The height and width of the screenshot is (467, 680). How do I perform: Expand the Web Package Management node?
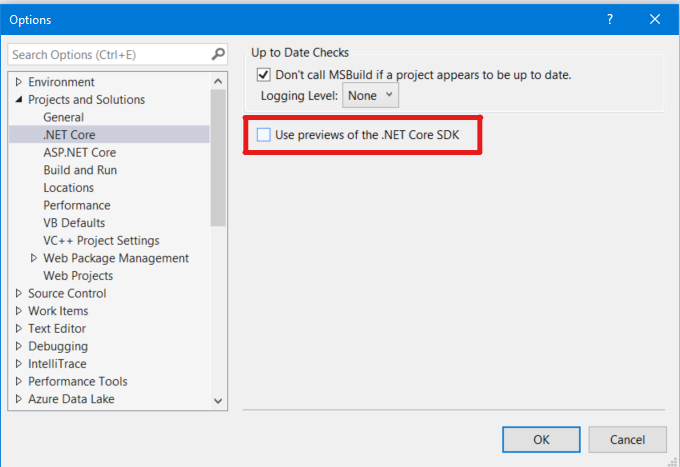[x=34, y=258]
